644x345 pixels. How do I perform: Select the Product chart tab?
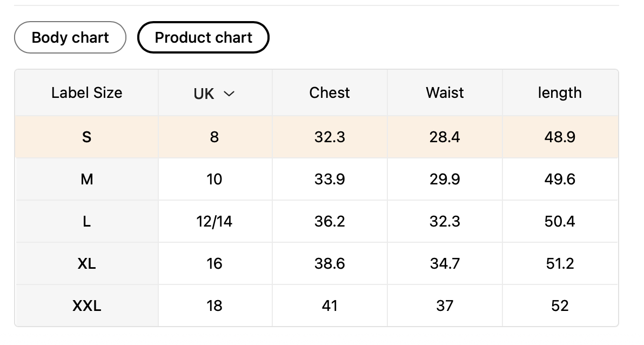(x=203, y=38)
